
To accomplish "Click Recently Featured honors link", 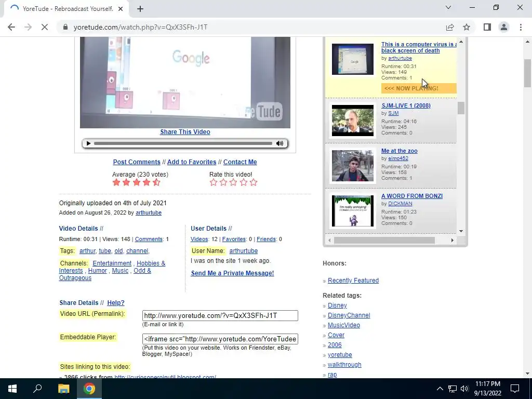I will coord(353,281).
